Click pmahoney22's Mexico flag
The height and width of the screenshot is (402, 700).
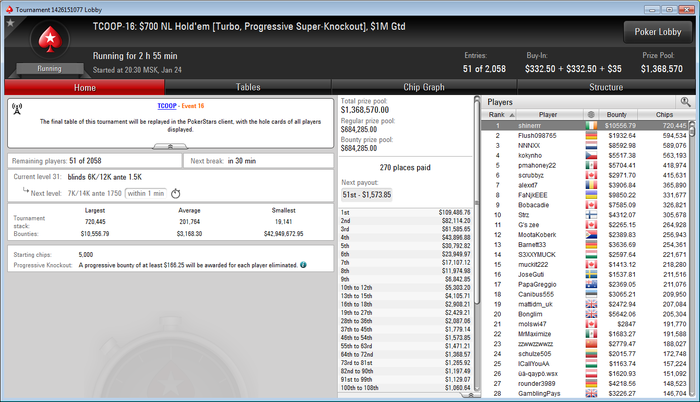591,165
